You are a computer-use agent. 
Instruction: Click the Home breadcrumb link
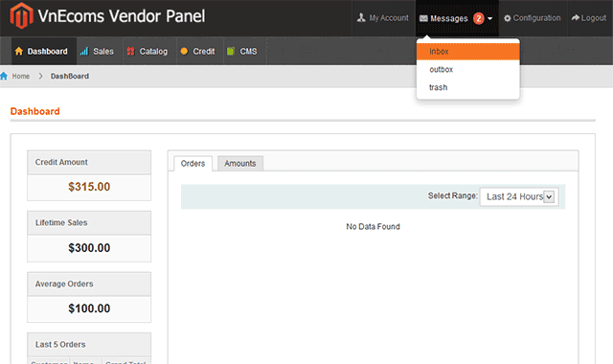point(21,77)
